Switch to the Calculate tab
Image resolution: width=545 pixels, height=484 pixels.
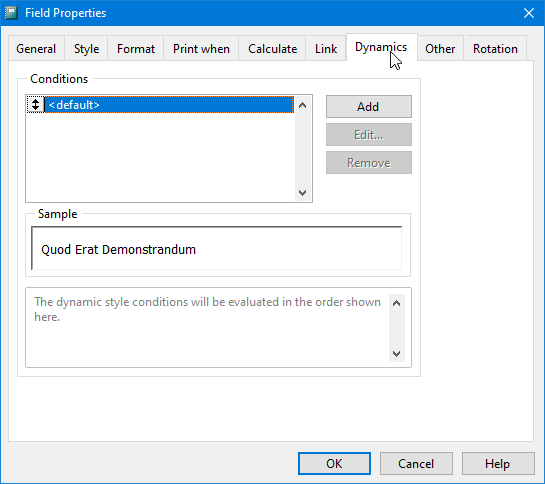pos(272,49)
